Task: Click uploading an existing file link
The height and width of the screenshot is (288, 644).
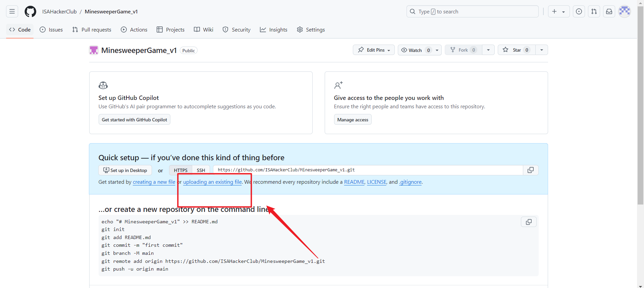Action: [212, 182]
